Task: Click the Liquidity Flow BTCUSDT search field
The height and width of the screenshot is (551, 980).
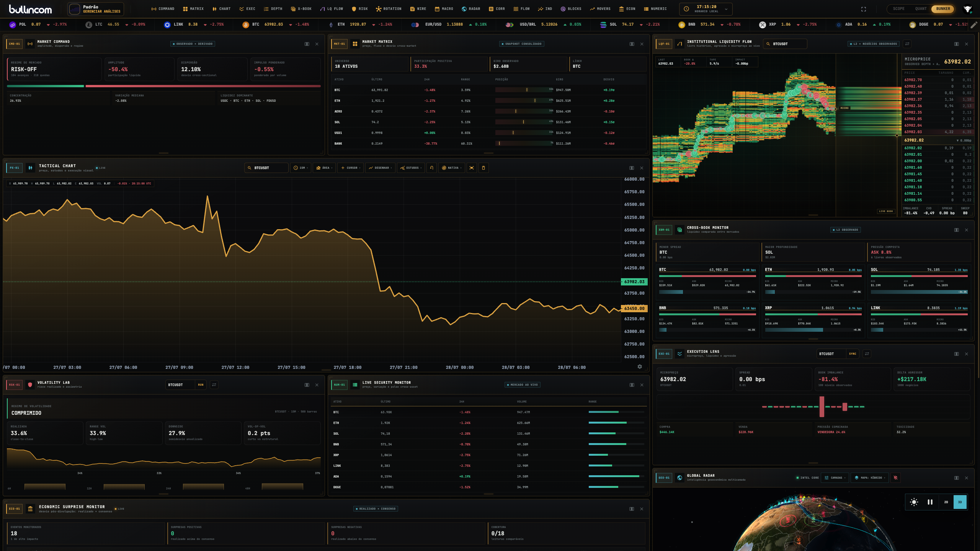Action: 785,44
